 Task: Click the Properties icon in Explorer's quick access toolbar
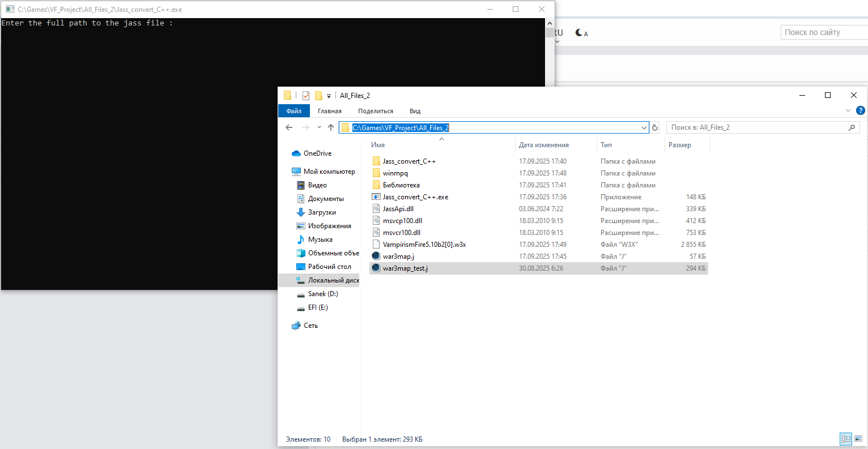tap(306, 96)
